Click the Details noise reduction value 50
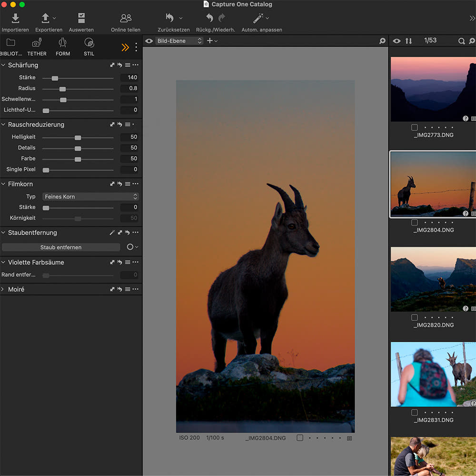 point(129,148)
